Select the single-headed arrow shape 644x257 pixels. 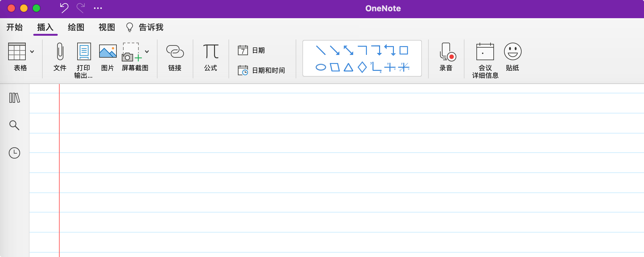click(335, 50)
